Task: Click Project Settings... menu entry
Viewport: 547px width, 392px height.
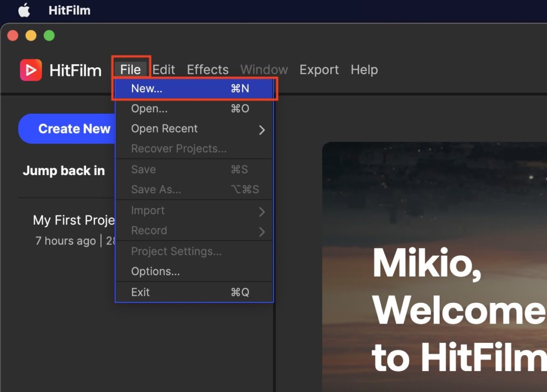Action: 176,252
